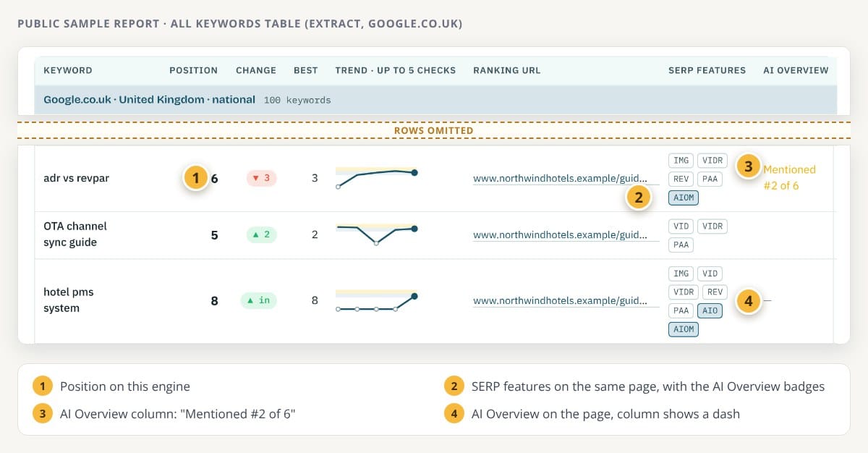
Task: Click the PAA badge in adr vs revpar row
Action: (710, 179)
